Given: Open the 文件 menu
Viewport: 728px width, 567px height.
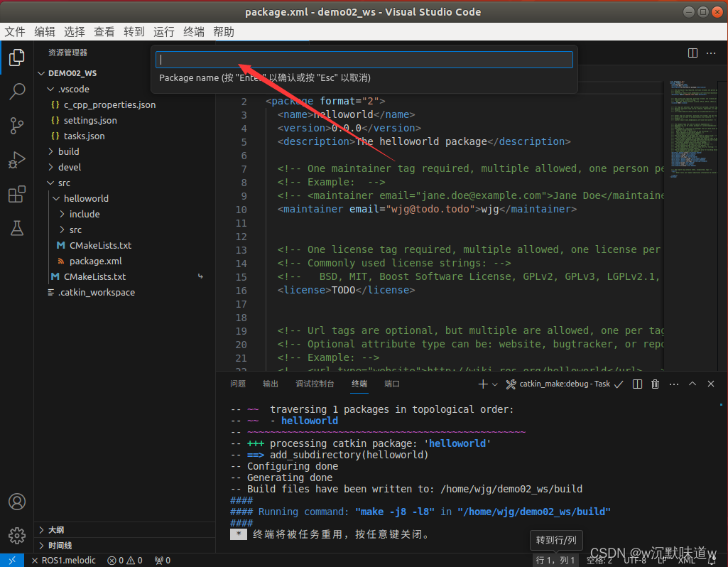Looking at the screenshot, I should (x=15, y=32).
